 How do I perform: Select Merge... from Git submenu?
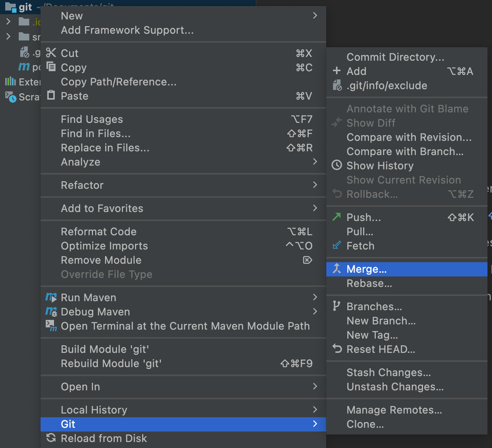366,269
